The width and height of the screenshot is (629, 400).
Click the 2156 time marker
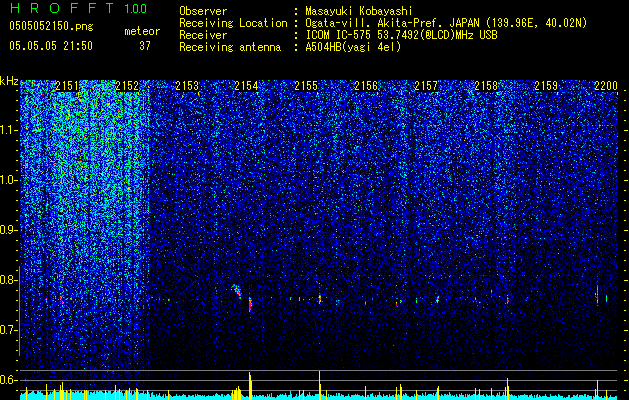click(x=366, y=86)
